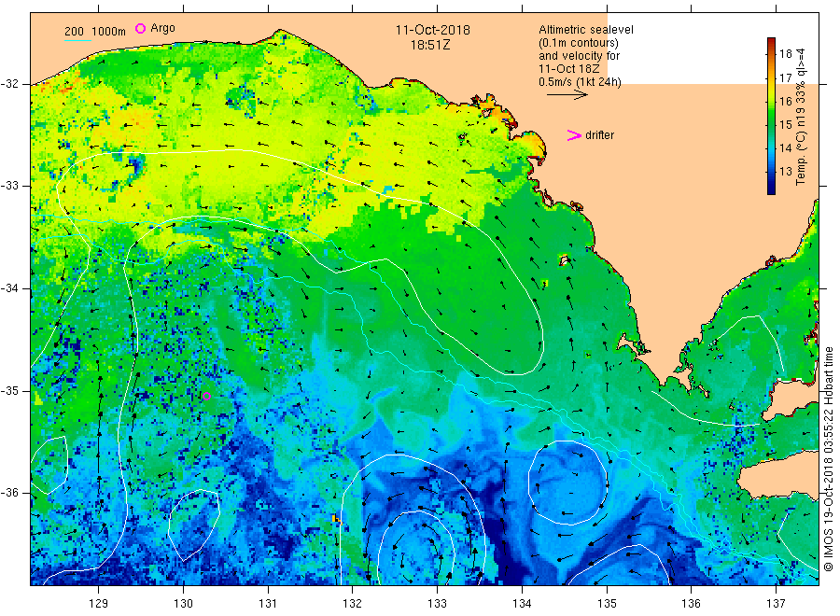This screenshot has height=616, width=840.
Task: Click the 132 longitude axis label
Action: click(x=353, y=604)
